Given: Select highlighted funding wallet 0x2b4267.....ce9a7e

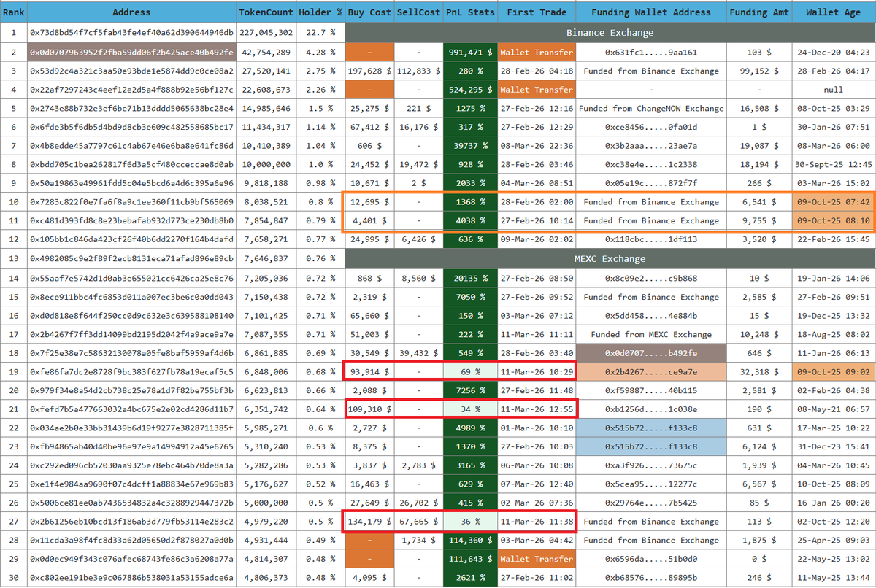Looking at the screenshot, I should tap(651, 372).
